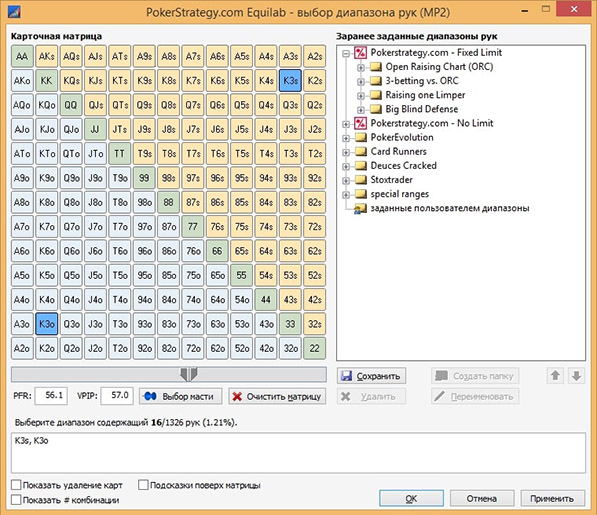Toggle AKs hand in card matrix
Viewport: 597px width, 515px height.
coord(46,56)
